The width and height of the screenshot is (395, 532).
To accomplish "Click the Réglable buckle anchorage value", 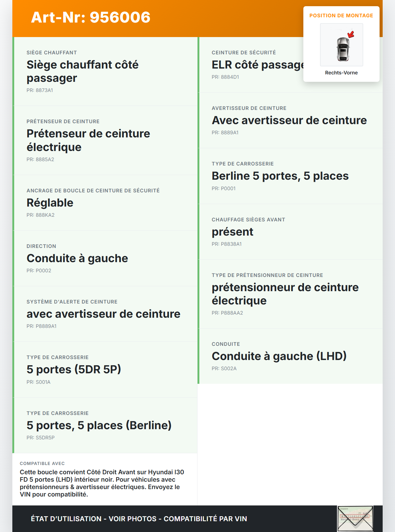I will [x=50, y=203].
